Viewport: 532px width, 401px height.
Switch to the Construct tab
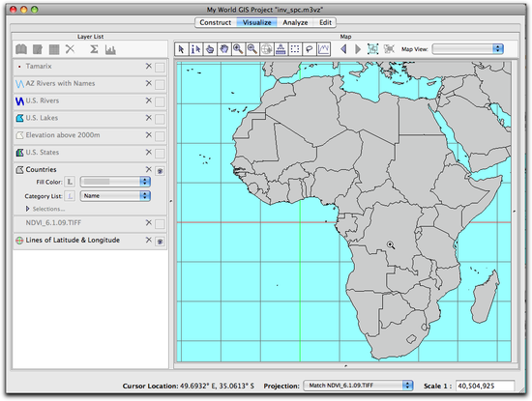[x=215, y=23]
